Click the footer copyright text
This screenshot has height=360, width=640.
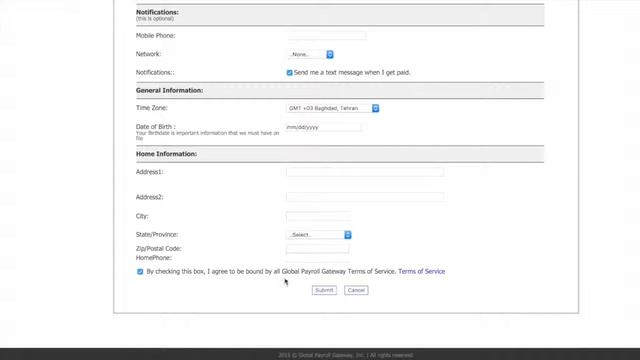[346, 355]
